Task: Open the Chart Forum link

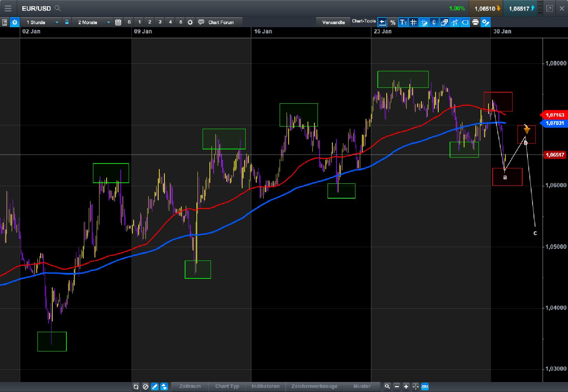Action: [x=221, y=22]
